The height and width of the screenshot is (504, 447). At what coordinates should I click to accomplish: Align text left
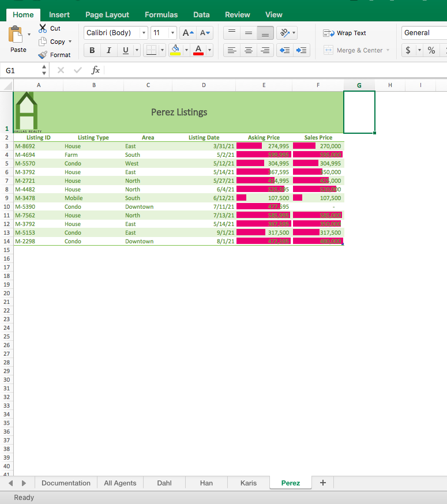[232, 50]
